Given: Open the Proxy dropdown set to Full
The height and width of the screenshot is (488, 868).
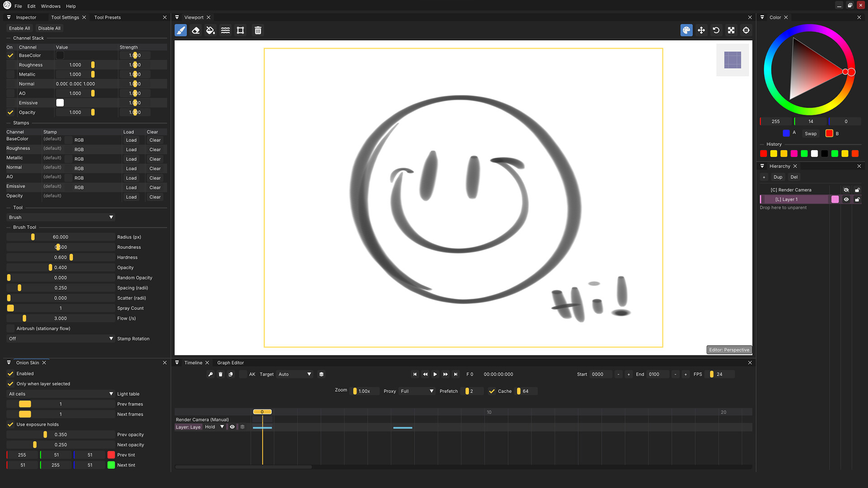Looking at the screenshot, I should point(416,391).
